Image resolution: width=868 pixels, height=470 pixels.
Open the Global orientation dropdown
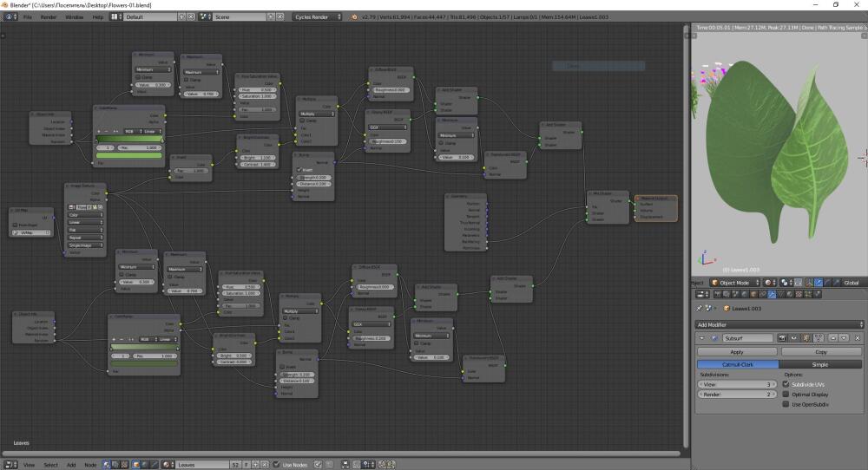pos(853,283)
